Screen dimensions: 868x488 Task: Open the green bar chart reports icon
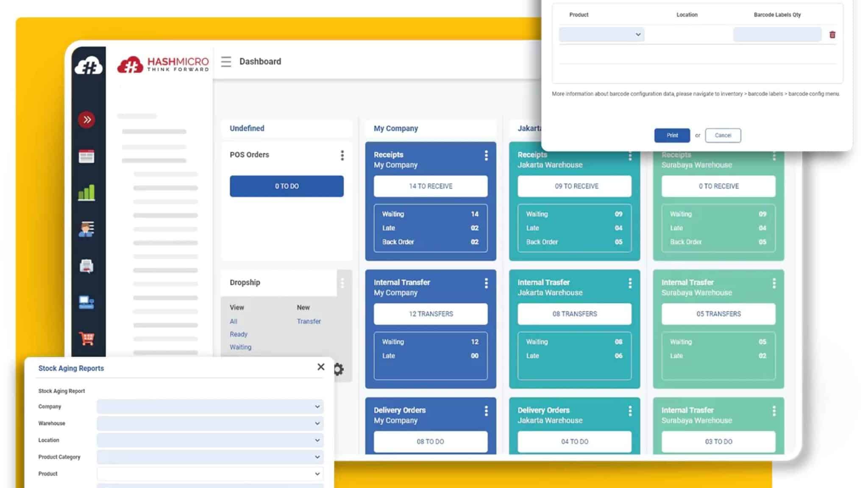point(86,193)
